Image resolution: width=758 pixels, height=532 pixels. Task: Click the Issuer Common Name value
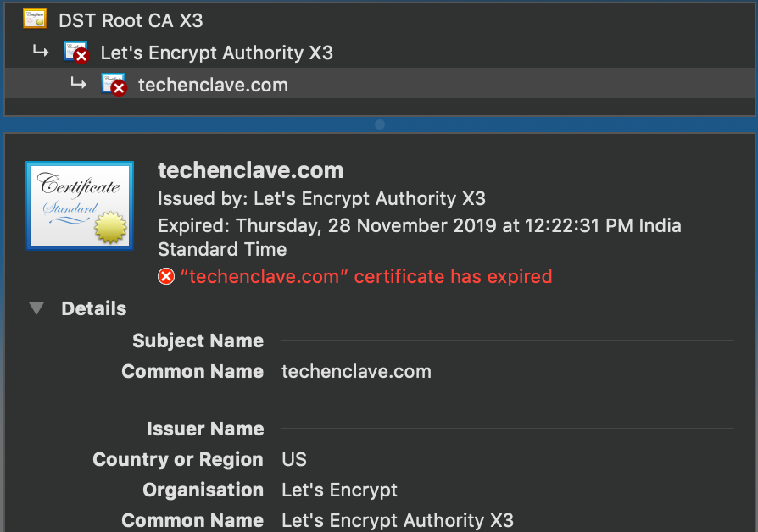[398, 520]
